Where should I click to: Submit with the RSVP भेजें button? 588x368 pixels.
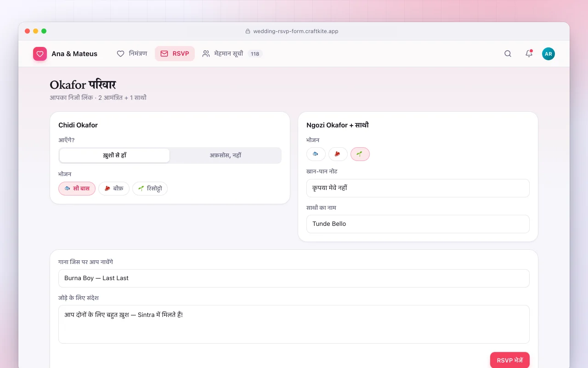[510, 360]
